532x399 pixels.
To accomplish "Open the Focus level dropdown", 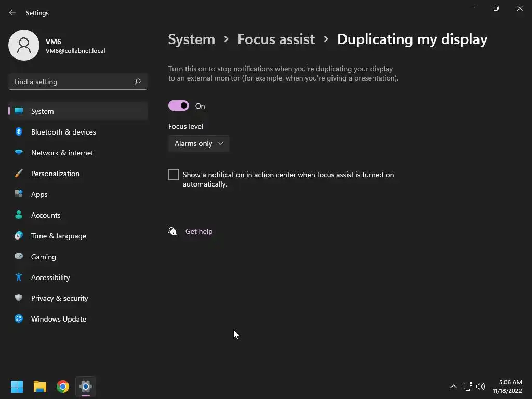I will pyautogui.click(x=198, y=143).
